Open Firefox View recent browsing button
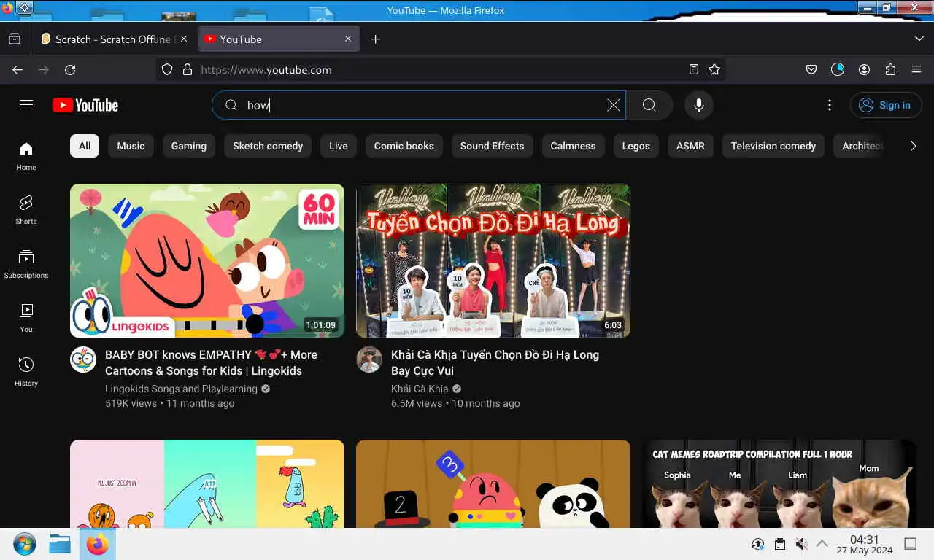The height and width of the screenshot is (560, 934). [15, 39]
